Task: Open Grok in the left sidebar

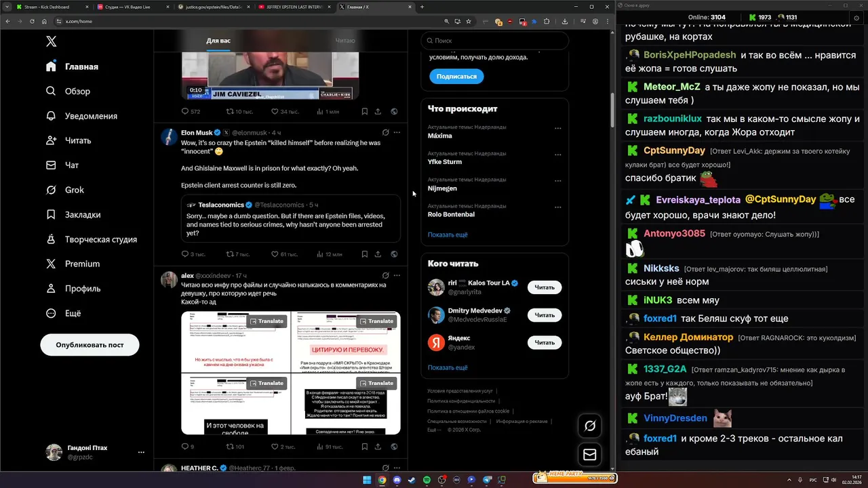Action: point(65,190)
